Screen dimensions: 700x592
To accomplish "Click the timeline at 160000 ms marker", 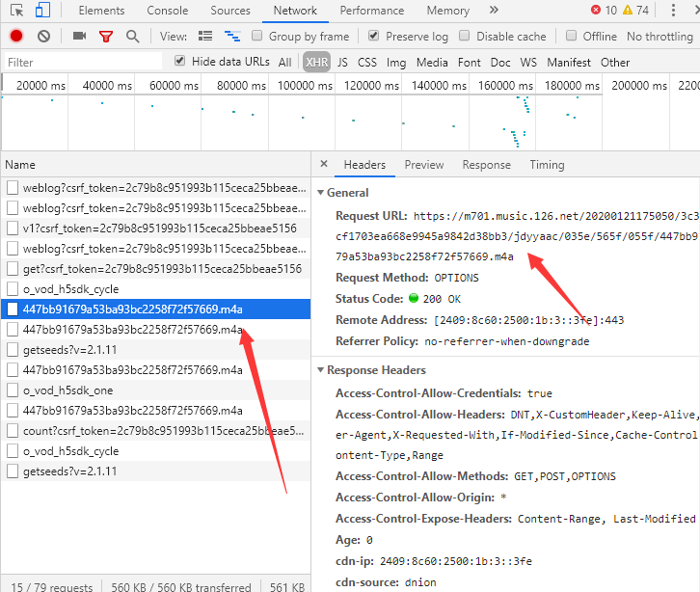I will point(505,85).
